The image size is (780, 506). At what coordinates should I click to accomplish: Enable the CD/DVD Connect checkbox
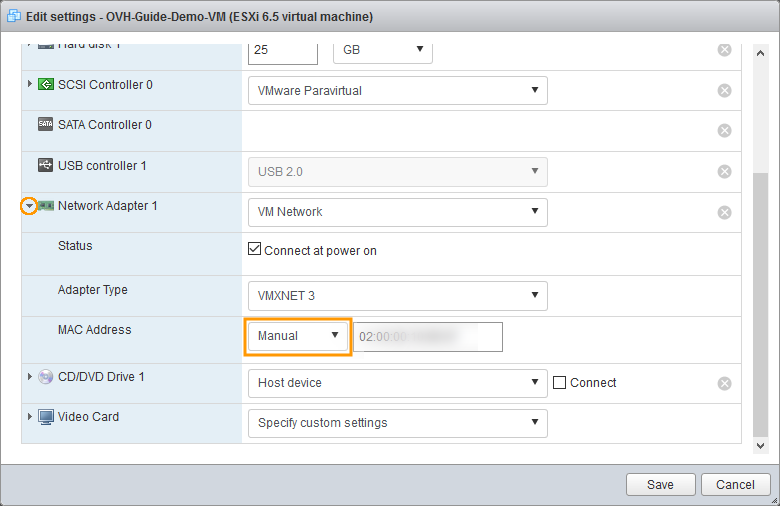pyautogui.click(x=560, y=382)
